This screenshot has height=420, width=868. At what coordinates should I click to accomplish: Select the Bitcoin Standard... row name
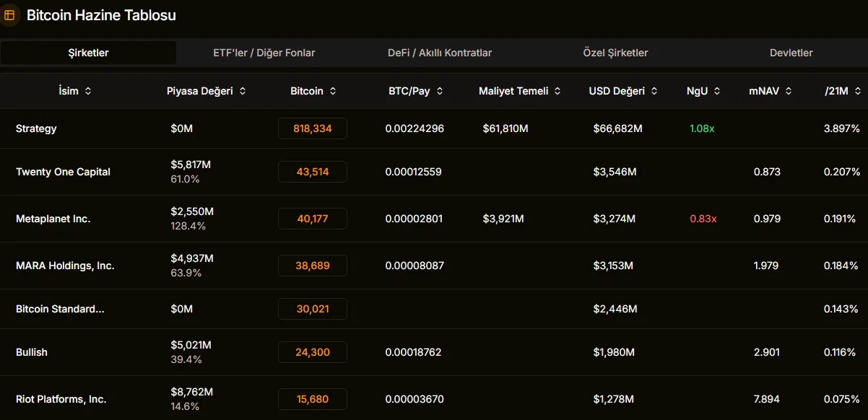point(60,309)
